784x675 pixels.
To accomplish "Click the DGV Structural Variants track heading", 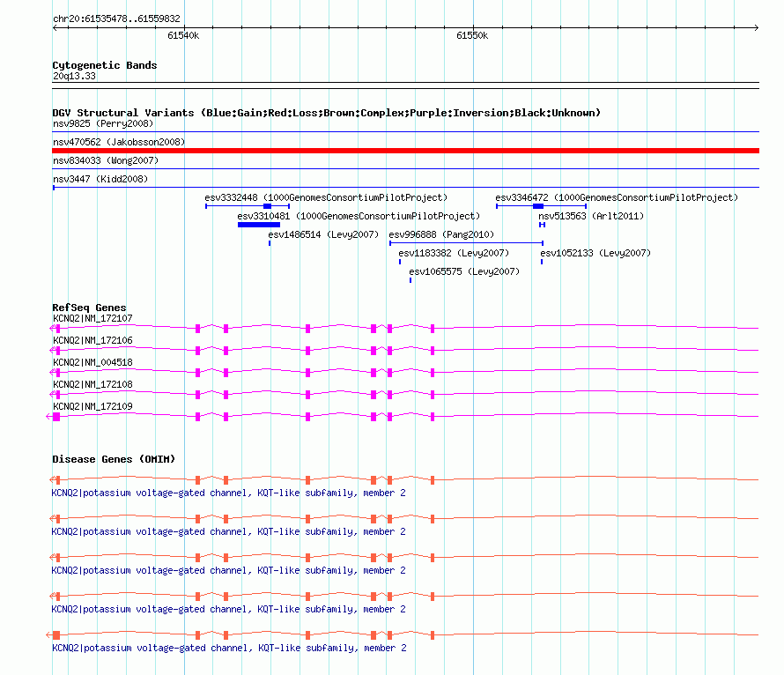I will coord(326,113).
